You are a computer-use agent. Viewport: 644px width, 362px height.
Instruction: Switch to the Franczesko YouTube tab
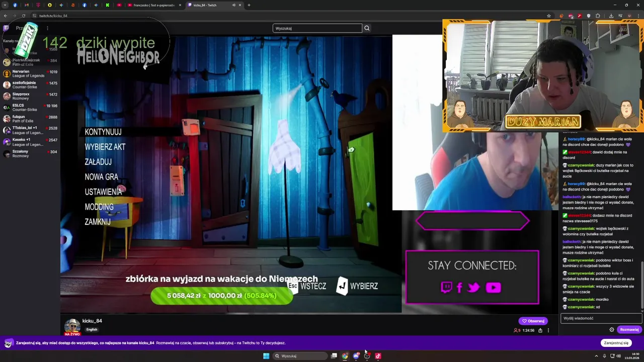tap(154, 5)
